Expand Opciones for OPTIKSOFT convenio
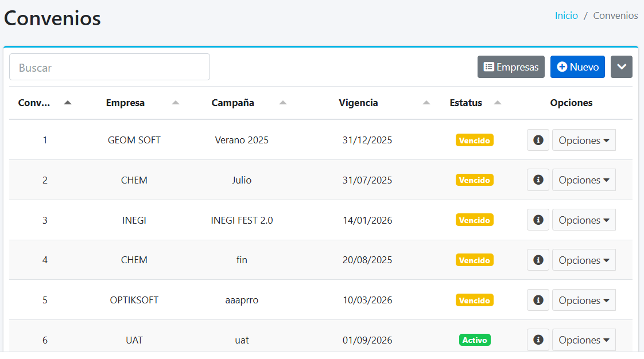This screenshot has height=359, width=644. point(584,300)
